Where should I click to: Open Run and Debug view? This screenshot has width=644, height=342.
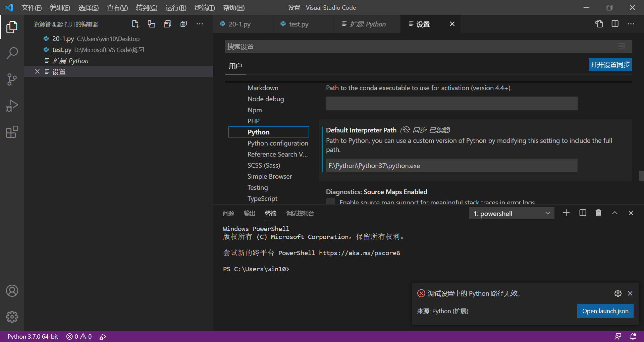coord(12,106)
